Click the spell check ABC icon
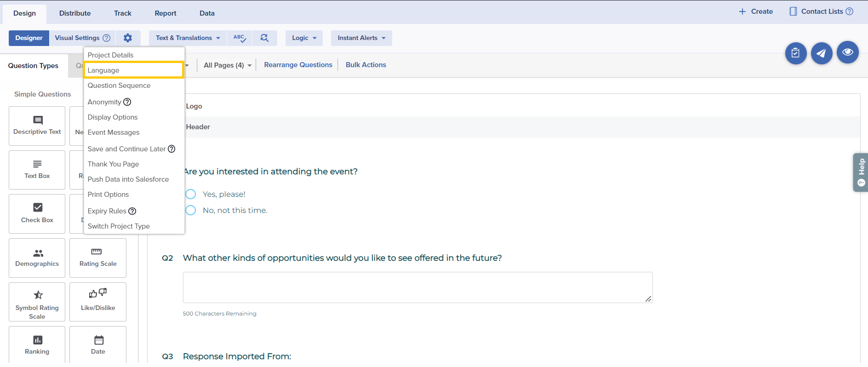Screen dimensions: 868x367 (240, 38)
